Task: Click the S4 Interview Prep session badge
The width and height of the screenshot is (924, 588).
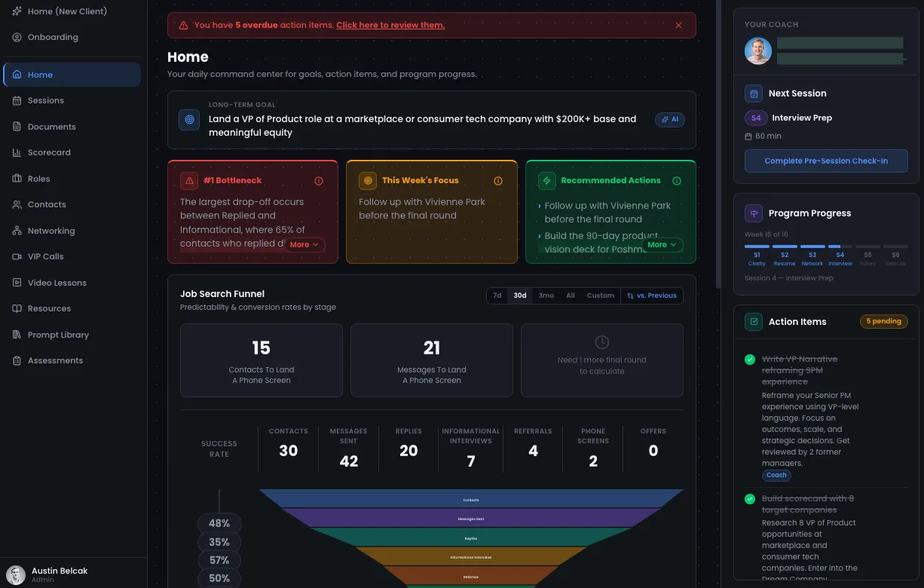Action: click(x=756, y=118)
